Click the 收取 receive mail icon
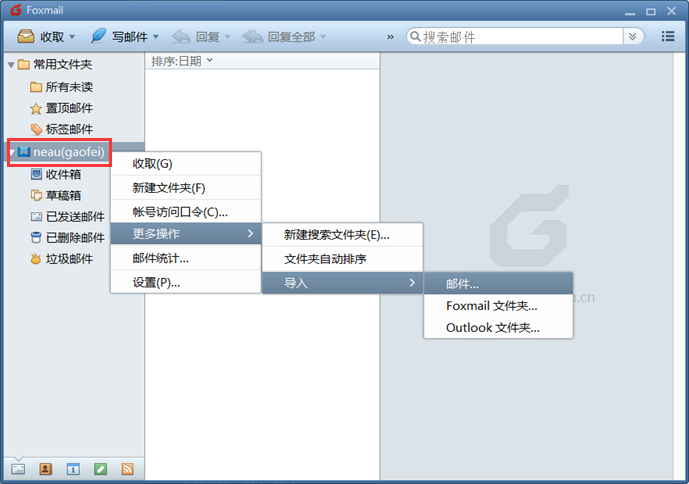This screenshot has height=484, width=689. (x=26, y=36)
